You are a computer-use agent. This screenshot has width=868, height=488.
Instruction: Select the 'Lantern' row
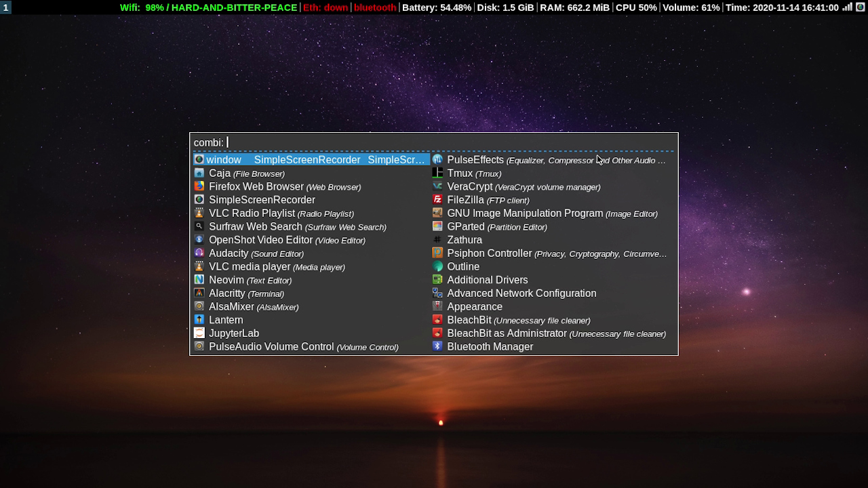coord(311,320)
